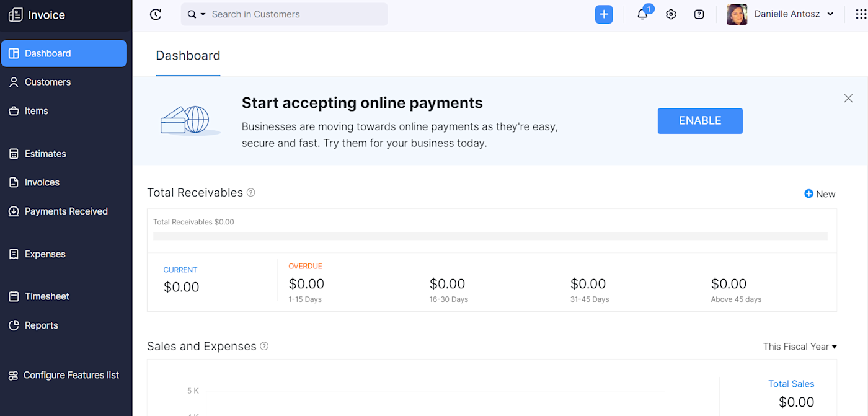
Task: Go to Invoices in the sidebar
Action: coord(42,182)
